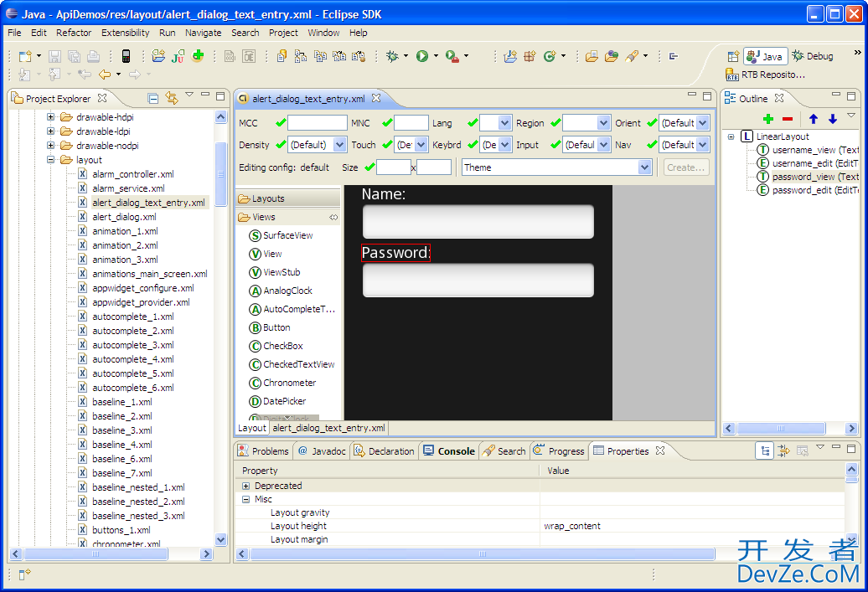The height and width of the screenshot is (592, 868).
Task: Select the Java perspective button
Action: point(765,56)
